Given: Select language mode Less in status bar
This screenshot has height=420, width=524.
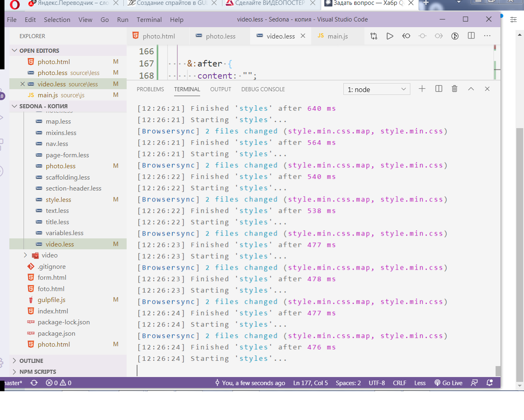Looking at the screenshot, I should [x=420, y=383].
